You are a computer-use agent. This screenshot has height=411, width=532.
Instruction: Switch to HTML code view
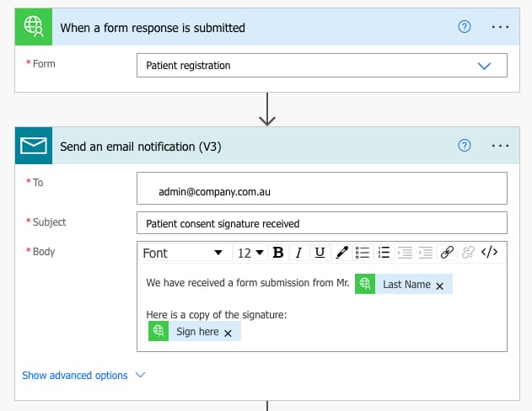pos(489,252)
